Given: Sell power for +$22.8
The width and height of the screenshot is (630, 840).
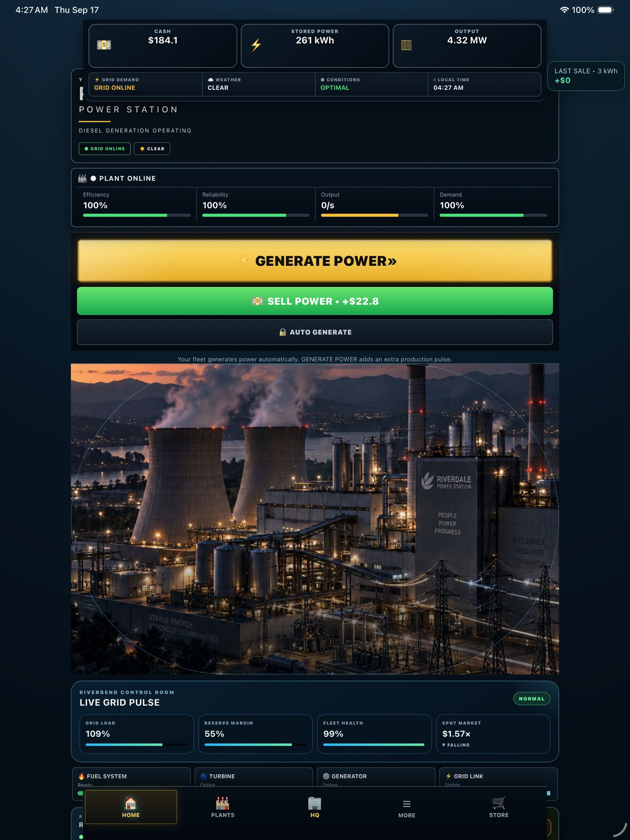Looking at the screenshot, I should point(315,301).
